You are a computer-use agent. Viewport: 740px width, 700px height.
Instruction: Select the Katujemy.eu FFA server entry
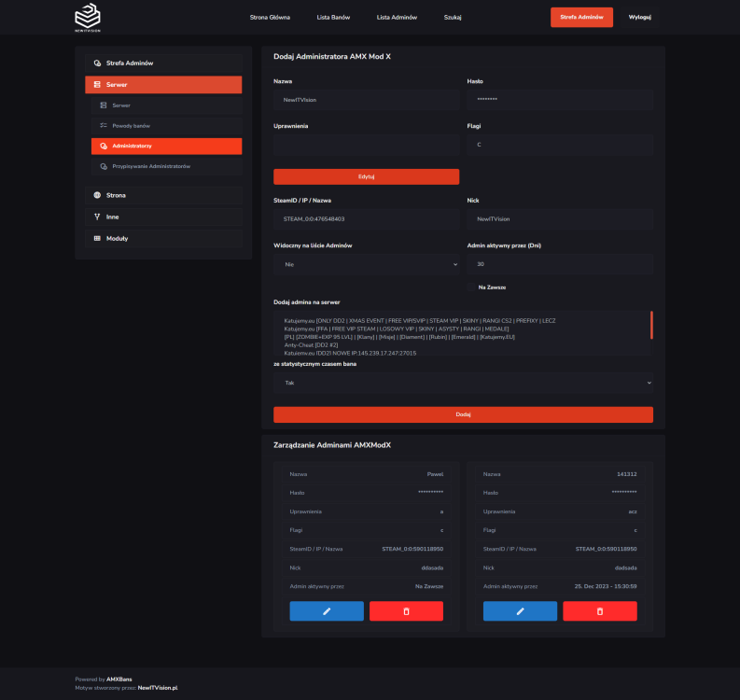click(397, 329)
